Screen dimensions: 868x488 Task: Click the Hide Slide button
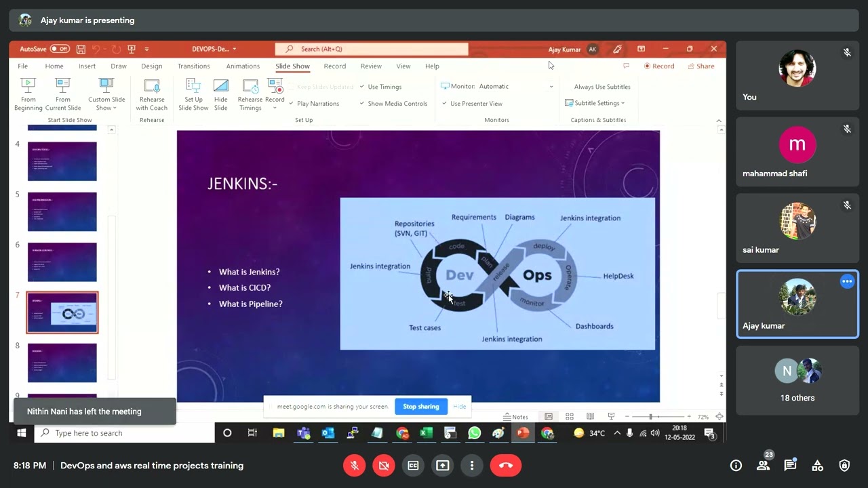click(x=221, y=94)
